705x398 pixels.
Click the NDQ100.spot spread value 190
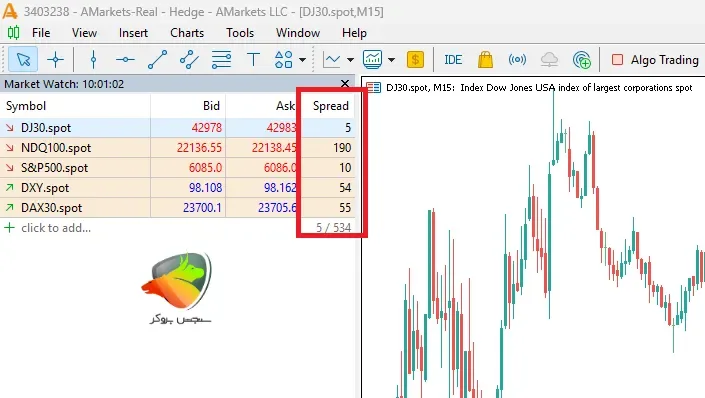pos(342,148)
